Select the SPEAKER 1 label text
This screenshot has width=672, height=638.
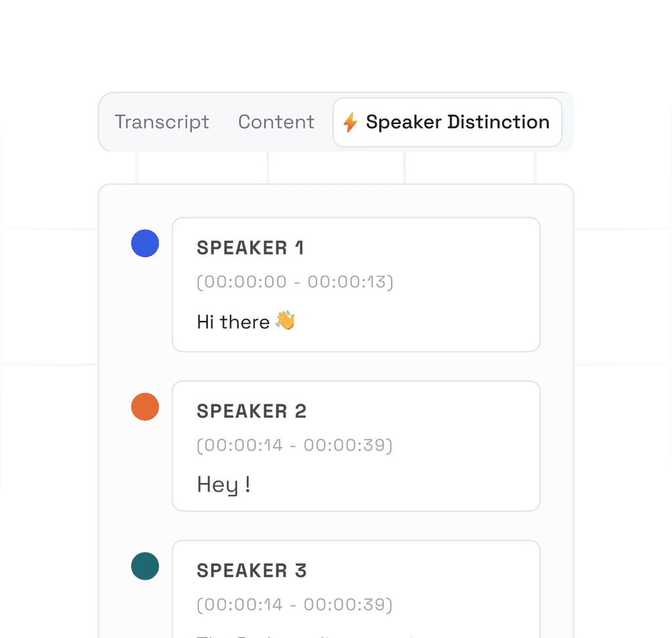click(250, 248)
